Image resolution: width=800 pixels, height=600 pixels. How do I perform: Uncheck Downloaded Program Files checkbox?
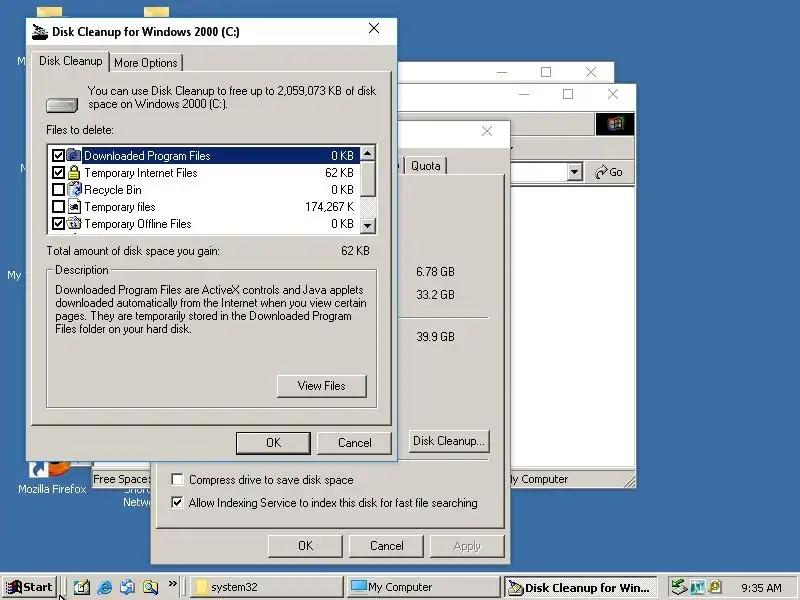[58, 156]
